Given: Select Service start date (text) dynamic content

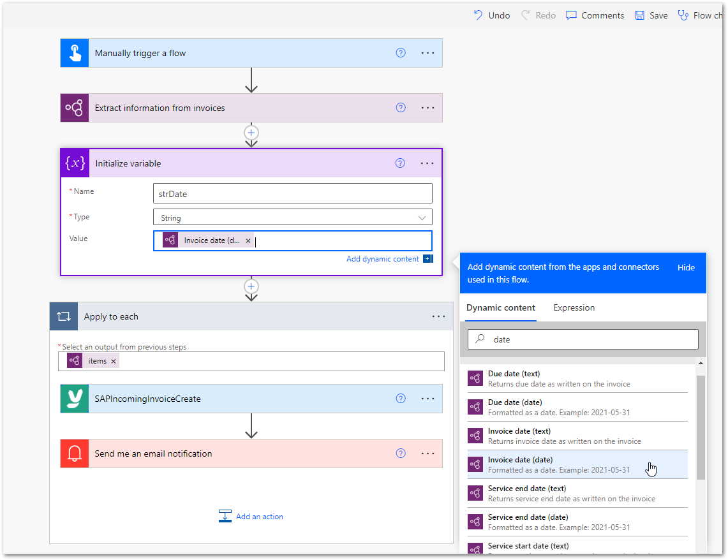Looking at the screenshot, I should [577, 547].
